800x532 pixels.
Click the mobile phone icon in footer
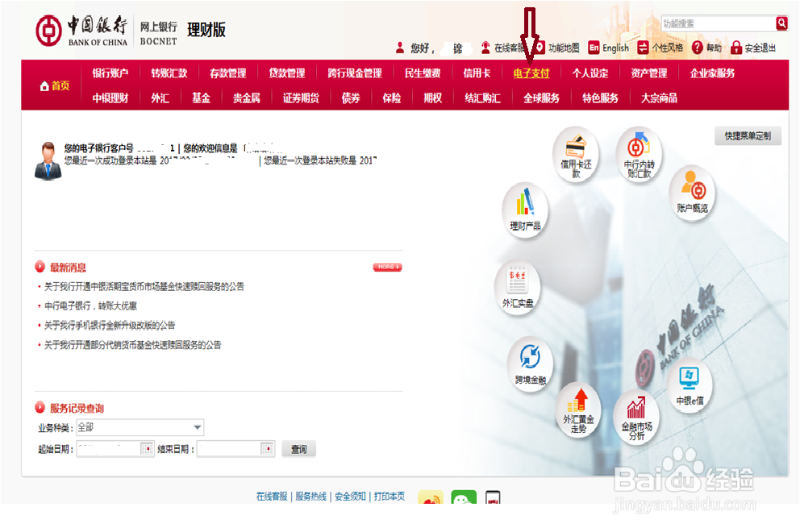point(493,497)
